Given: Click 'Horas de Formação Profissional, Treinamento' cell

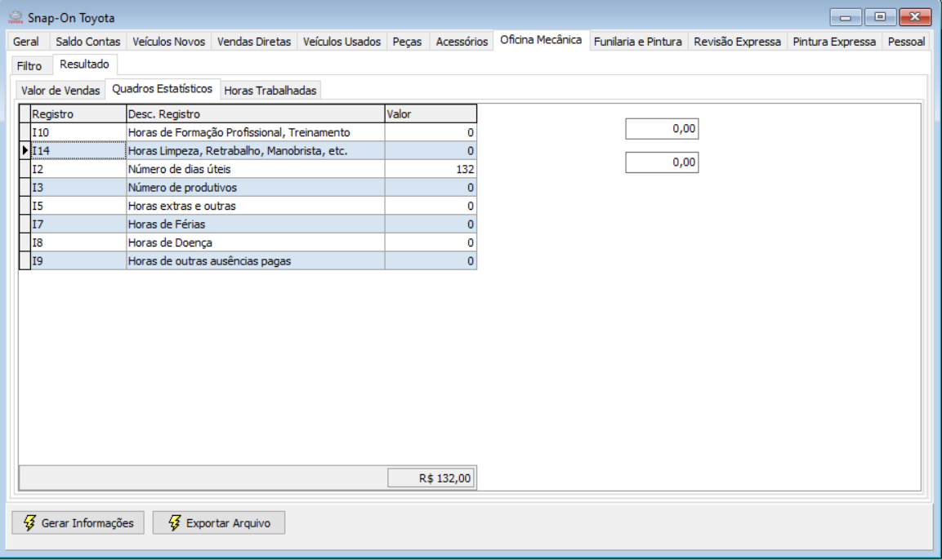Looking at the screenshot, I should click(x=256, y=132).
